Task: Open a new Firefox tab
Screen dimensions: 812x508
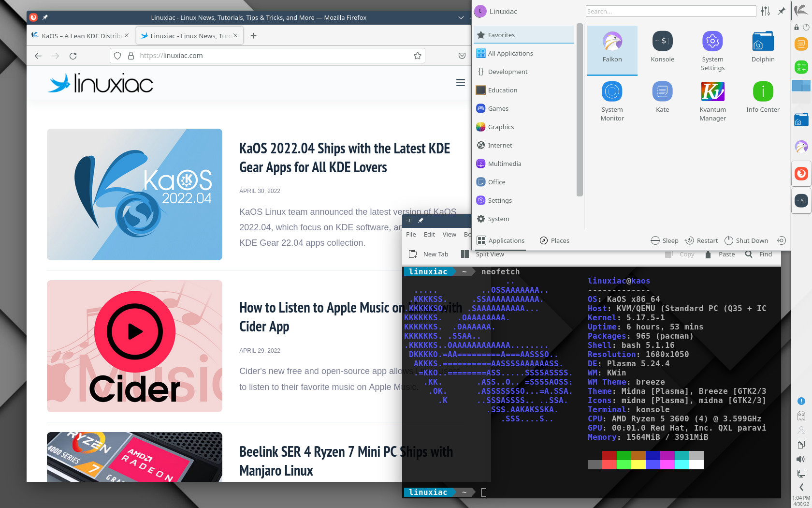Action: 253,35
